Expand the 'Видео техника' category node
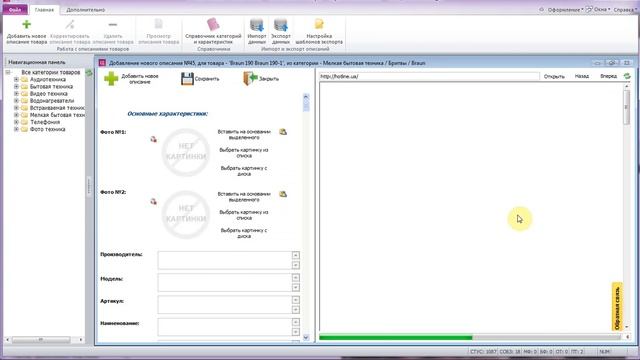This screenshot has height=360, width=640. (16, 93)
